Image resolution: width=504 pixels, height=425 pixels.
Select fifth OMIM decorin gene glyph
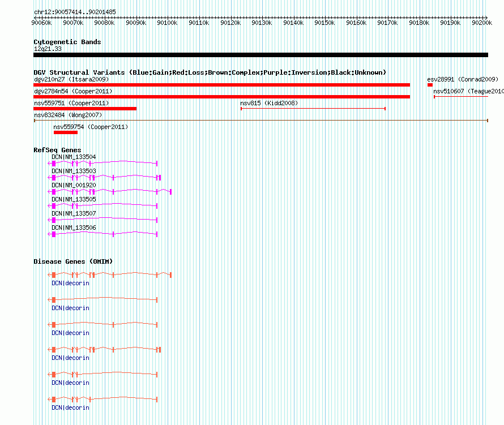point(102,375)
